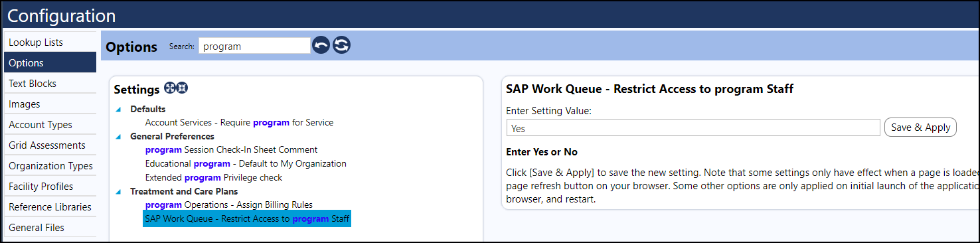Click the Treatment and Care Plans label
Viewport: 980px width, 243px height.
(184, 191)
